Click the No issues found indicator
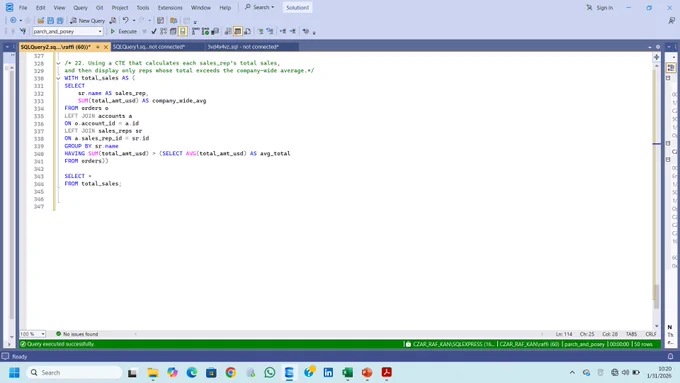The height and width of the screenshot is (383, 680). click(77, 334)
